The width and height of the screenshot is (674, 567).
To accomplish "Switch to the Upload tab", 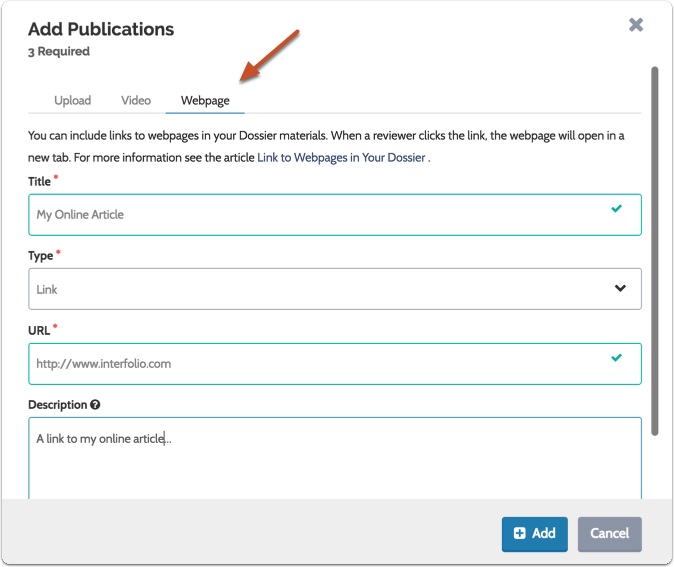I will click(x=73, y=101).
